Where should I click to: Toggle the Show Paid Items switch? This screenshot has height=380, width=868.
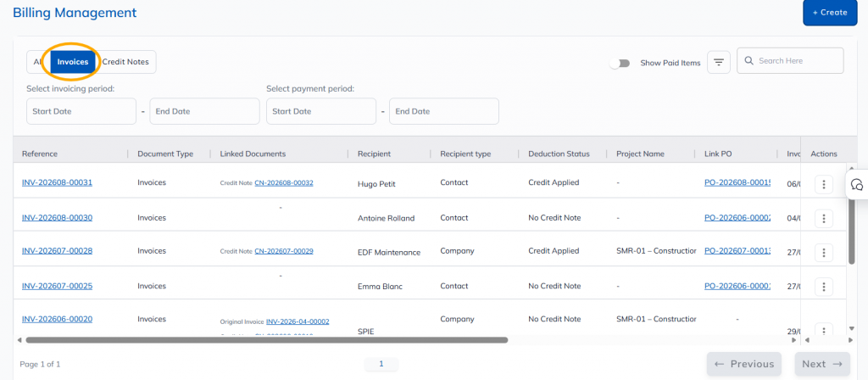620,63
